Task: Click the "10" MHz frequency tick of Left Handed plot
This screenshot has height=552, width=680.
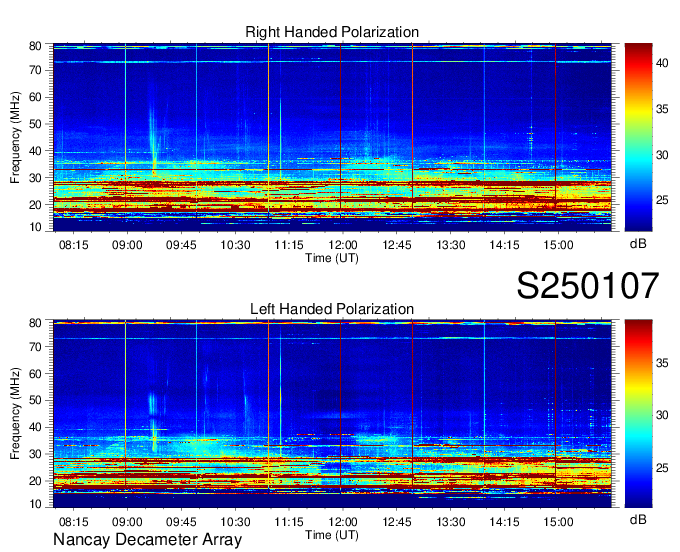Action: pos(35,504)
